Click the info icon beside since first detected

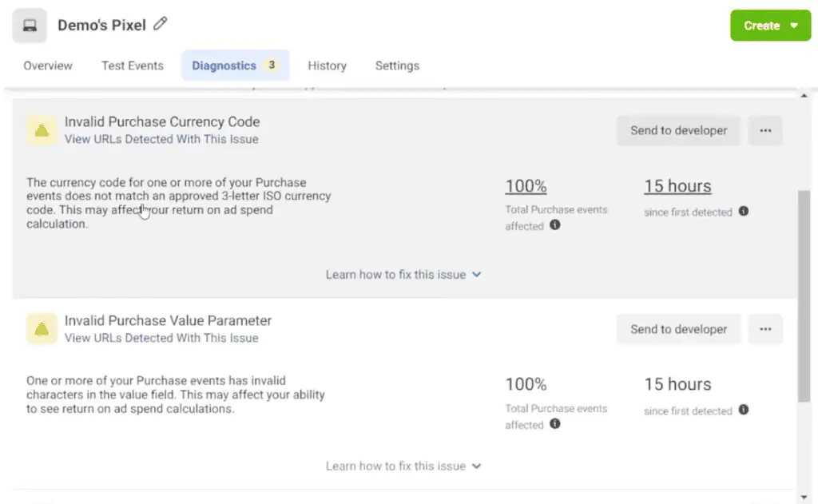743,212
